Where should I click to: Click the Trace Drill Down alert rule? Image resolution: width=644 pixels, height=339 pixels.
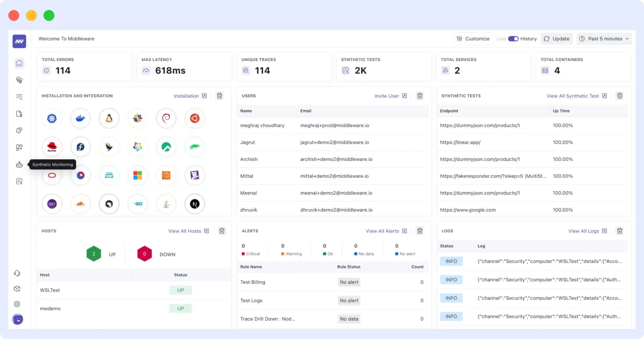(x=268, y=319)
